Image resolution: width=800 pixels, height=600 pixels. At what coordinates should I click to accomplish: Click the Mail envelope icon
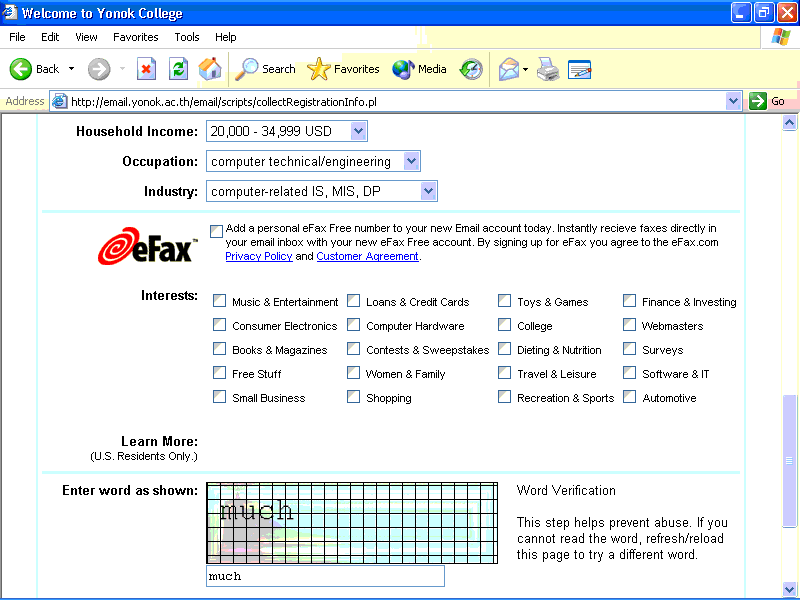pos(509,69)
